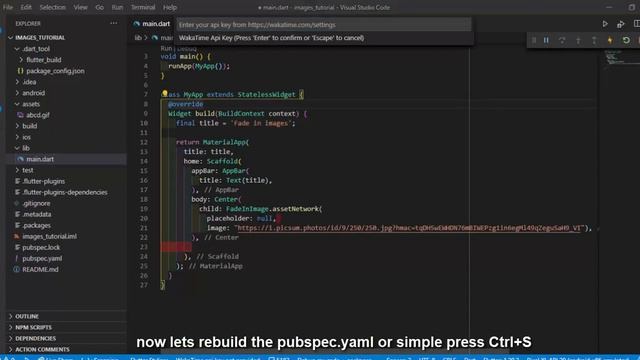Expand the test folder
Screen dimensions: 640x360
tap(17, 170)
